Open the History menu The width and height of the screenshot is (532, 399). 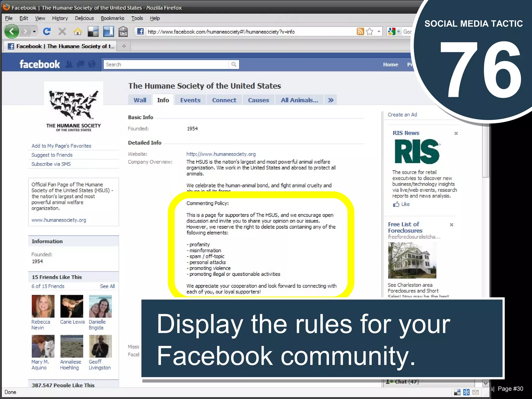[x=60, y=18]
